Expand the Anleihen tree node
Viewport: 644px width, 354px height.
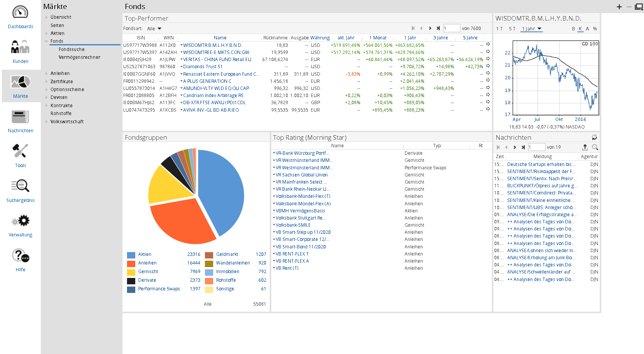[x=46, y=73]
